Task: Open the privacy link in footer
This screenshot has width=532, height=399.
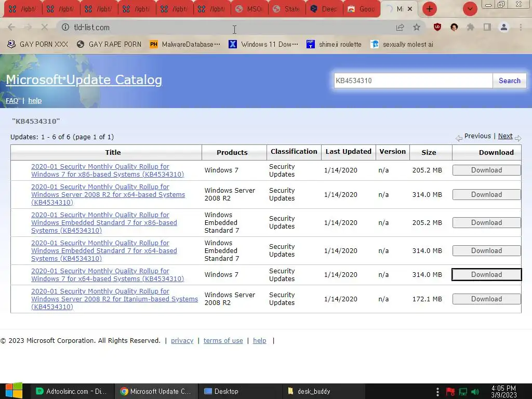Action: pos(182,341)
